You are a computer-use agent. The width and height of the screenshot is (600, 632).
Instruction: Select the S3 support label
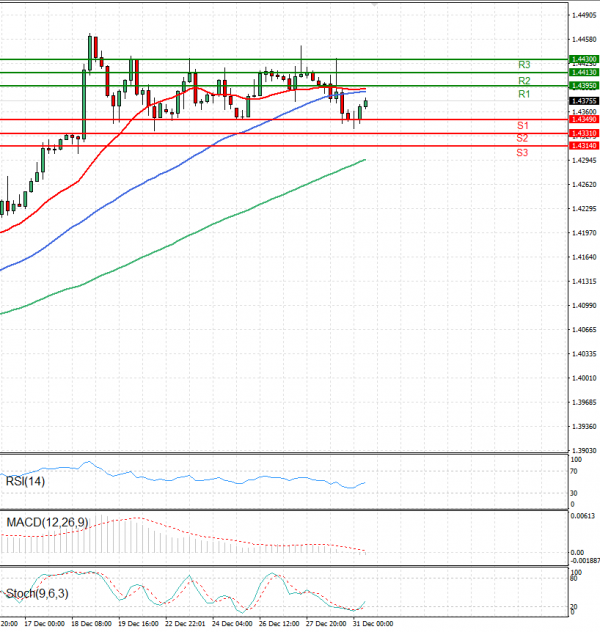click(x=522, y=152)
